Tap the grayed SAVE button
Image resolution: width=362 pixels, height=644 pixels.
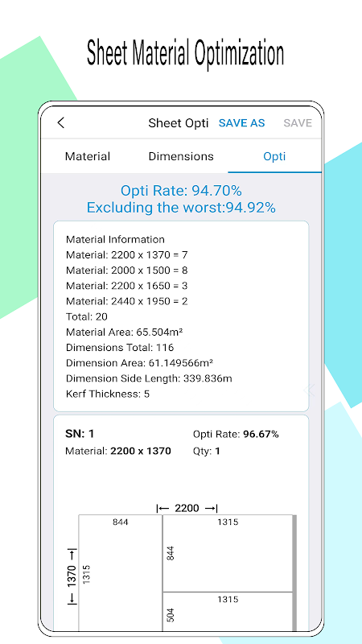[x=298, y=123]
